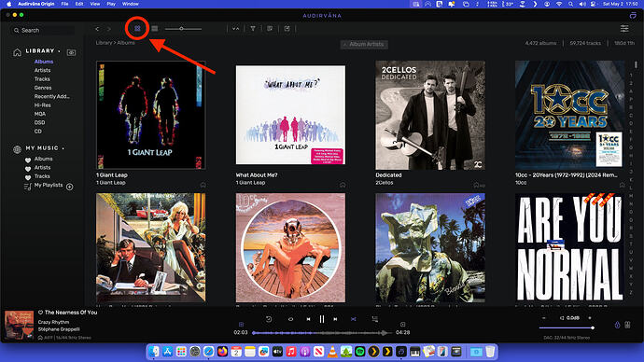644x362 pixels.
Task: Select Tracks under Library
Action: tap(42, 78)
